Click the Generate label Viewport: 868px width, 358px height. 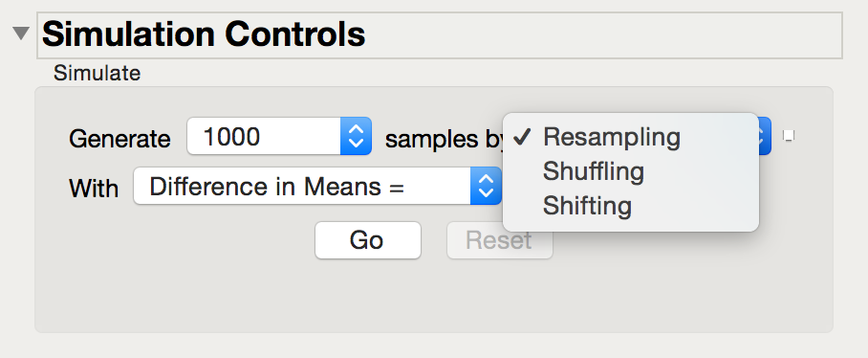tap(119, 138)
